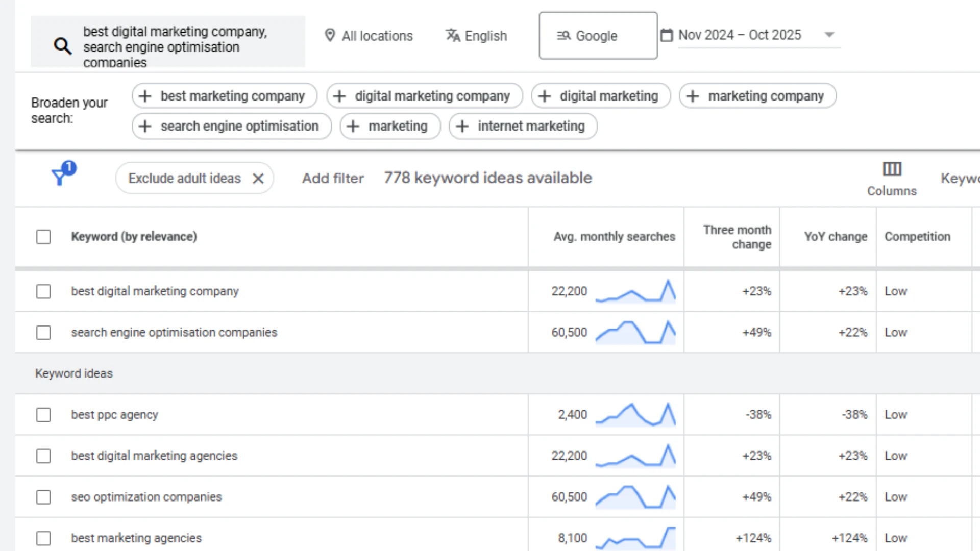Check the best marketing agencies row
The width and height of the screenshot is (980, 551).
click(x=43, y=538)
